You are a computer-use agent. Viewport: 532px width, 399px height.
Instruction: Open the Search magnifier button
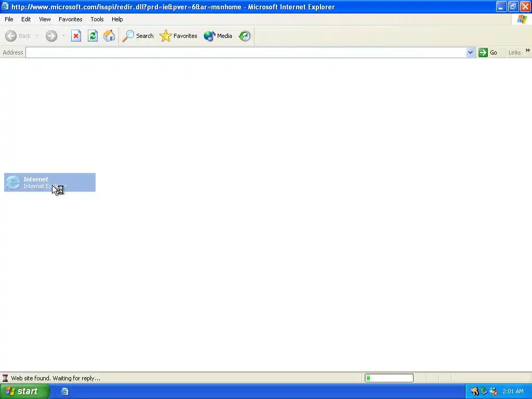point(138,36)
